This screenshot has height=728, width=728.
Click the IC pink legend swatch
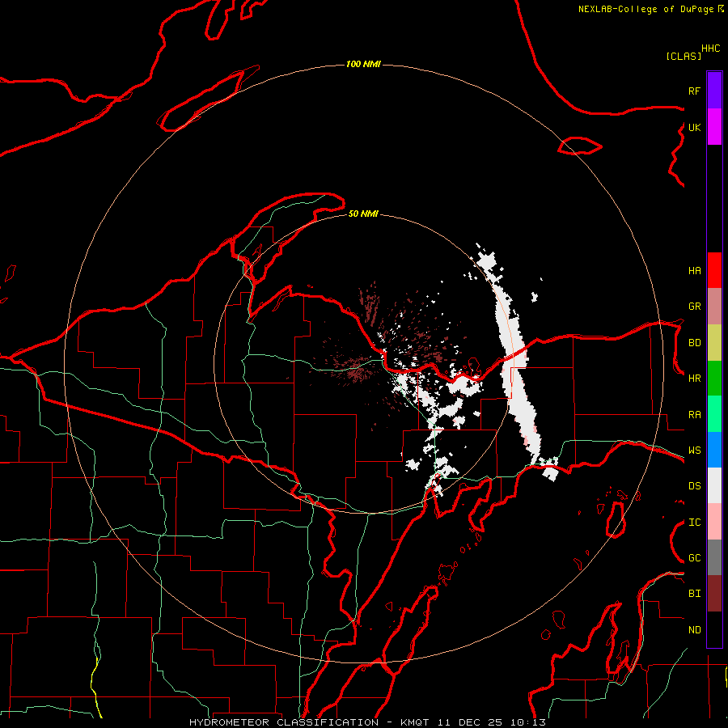coord(714,522)
